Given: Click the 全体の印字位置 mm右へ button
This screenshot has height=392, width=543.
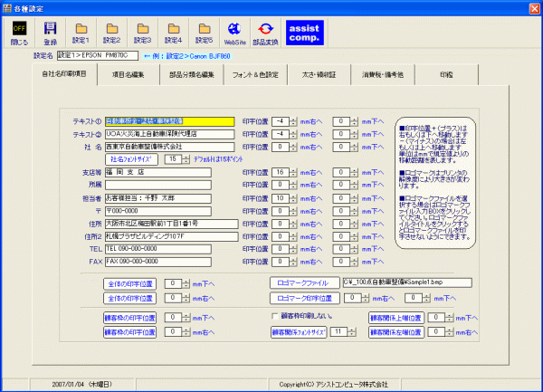Looking at the screenshot, I should pyautogui.click(x=129, y=298).
